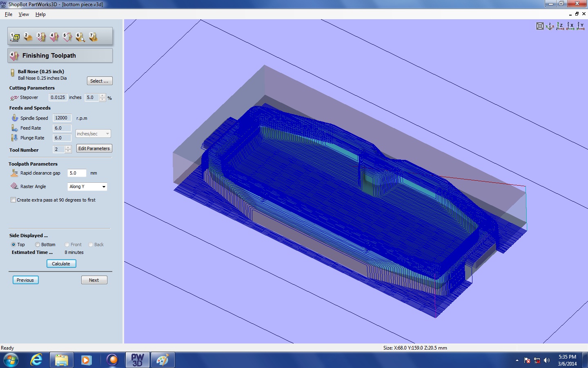Click the Plunge Rate field

[x=62, y=138]
